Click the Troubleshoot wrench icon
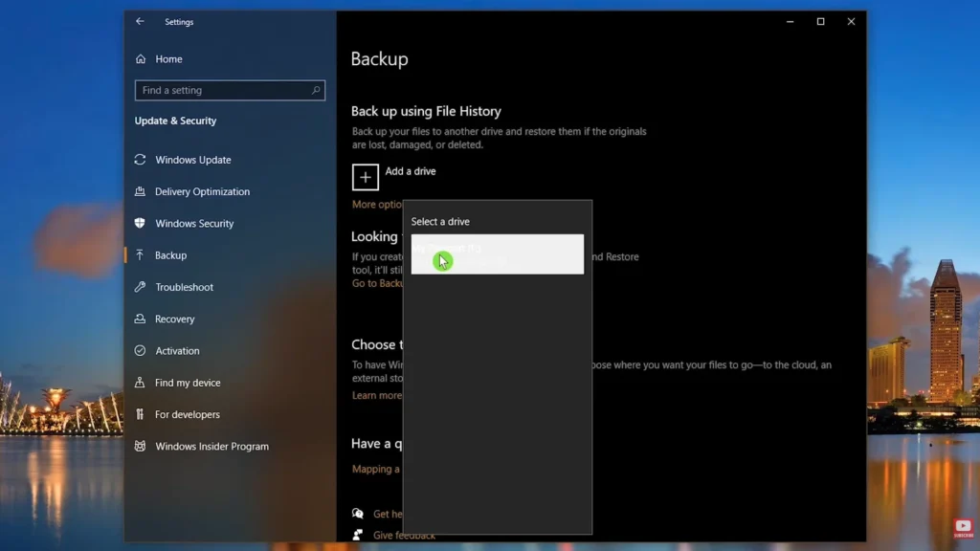 pyautogui.click(x=140, y=287)
